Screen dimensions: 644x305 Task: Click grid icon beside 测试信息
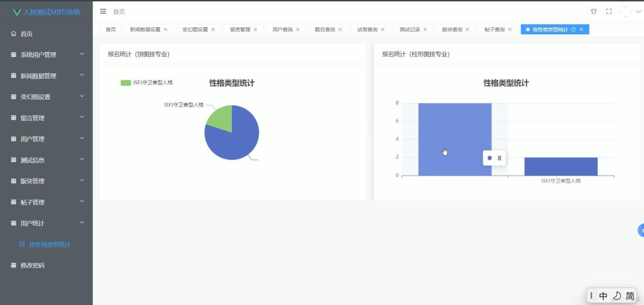tap(14, 160)
